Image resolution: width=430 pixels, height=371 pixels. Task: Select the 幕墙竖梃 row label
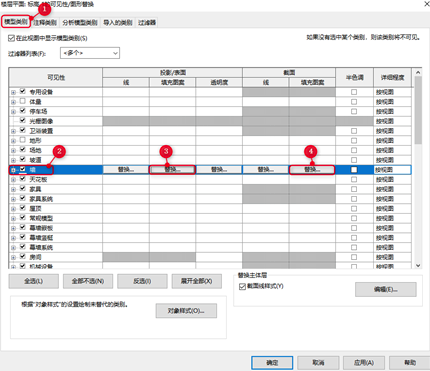pos(41,238)
